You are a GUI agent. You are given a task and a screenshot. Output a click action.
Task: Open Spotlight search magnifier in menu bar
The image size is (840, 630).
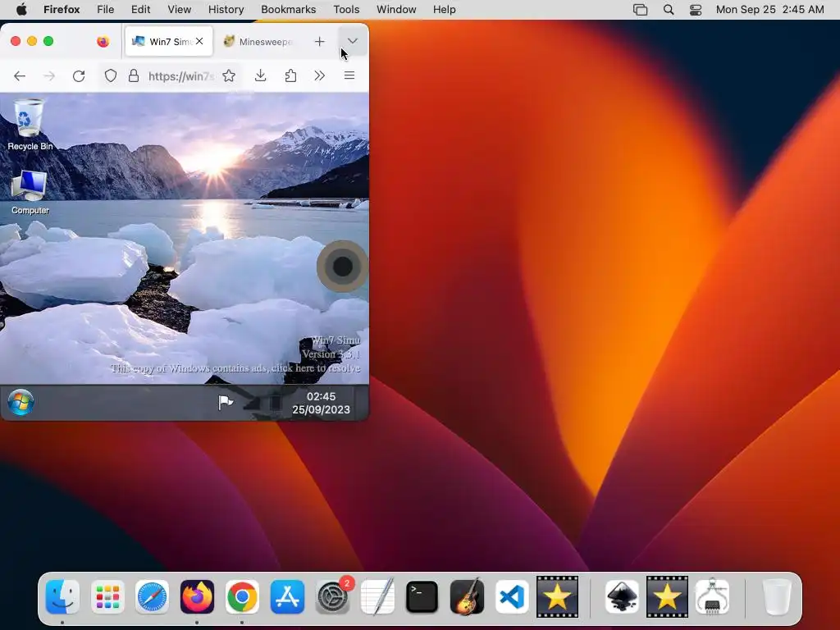[x=669, y=10]
